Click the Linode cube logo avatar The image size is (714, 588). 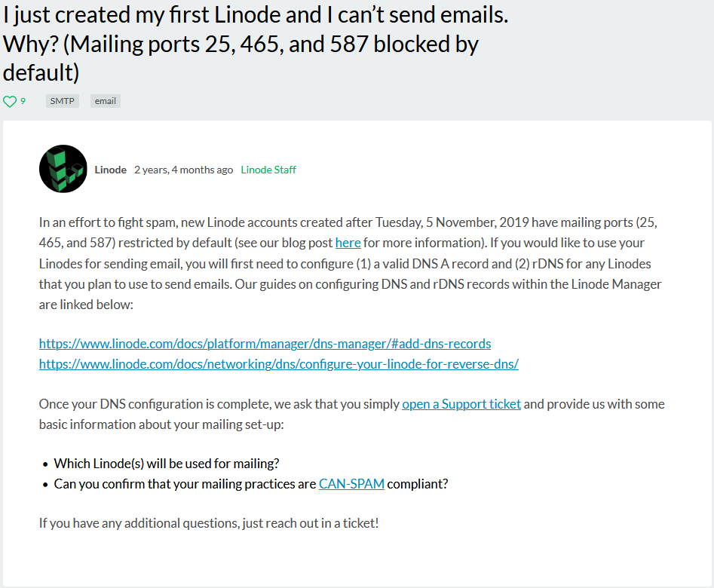[63, 169]
